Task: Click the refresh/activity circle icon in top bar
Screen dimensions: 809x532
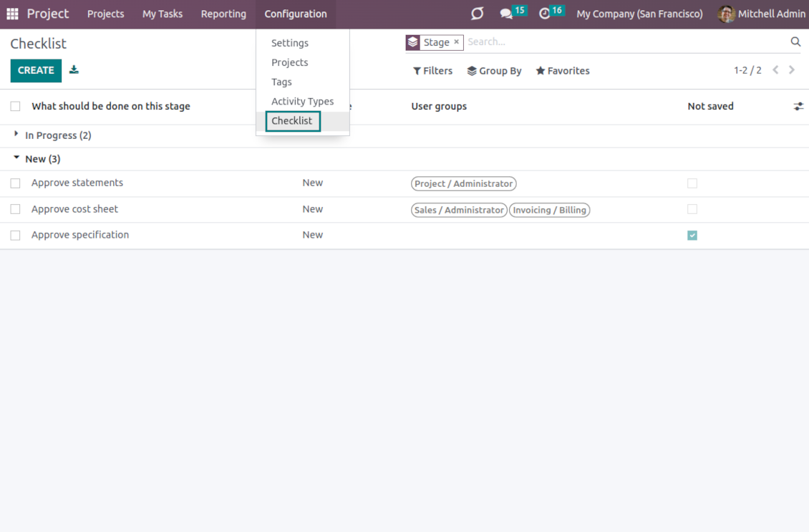Action: pyautogui.click(x=478, y=14)
